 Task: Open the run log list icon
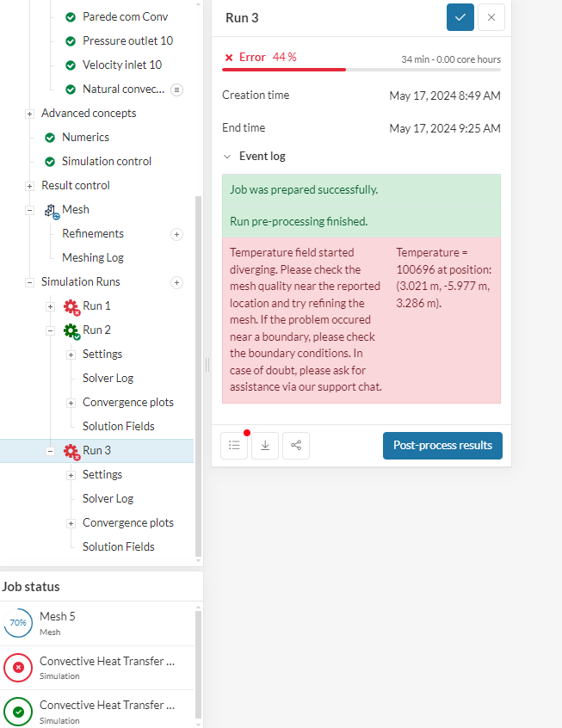pos(234,445)
